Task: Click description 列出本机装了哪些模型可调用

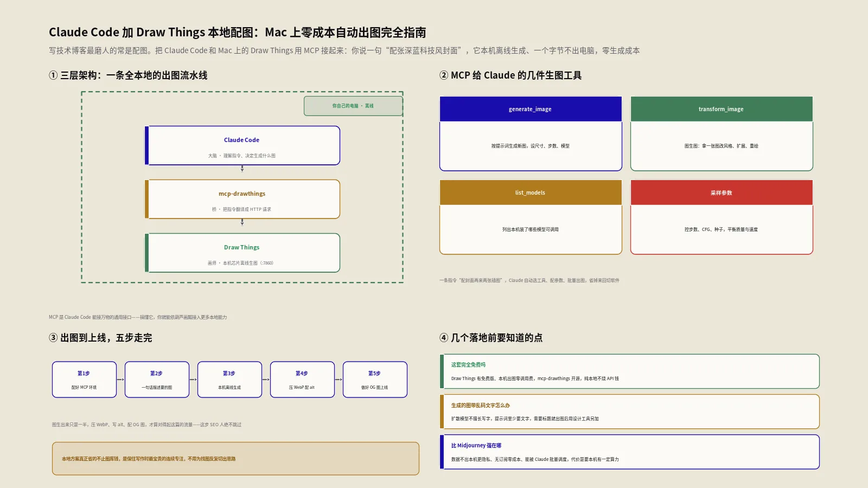Action: click(x=531, y=229)
